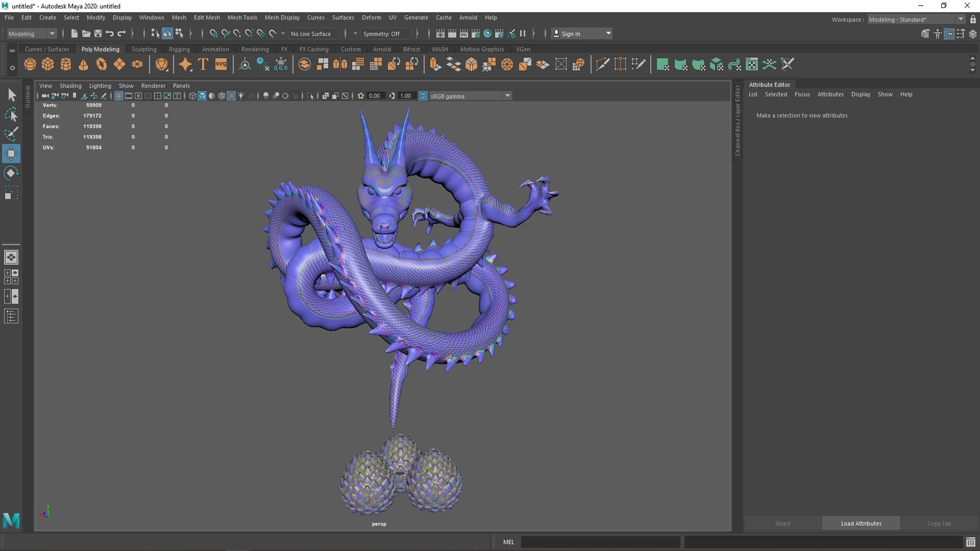Activate the Rotate tool in toolbox

pyautogui.click(x=11, y=173)
